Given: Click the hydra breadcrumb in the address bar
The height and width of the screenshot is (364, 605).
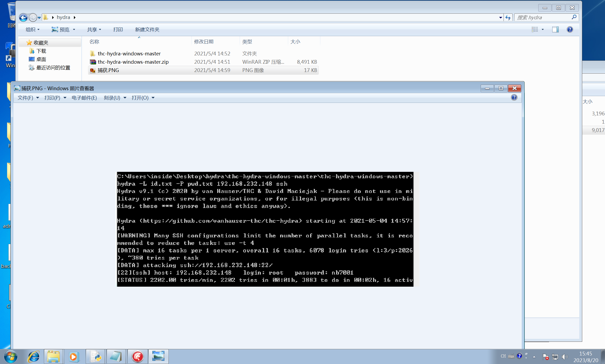Looking at the screenshot, I should [63, 17].
